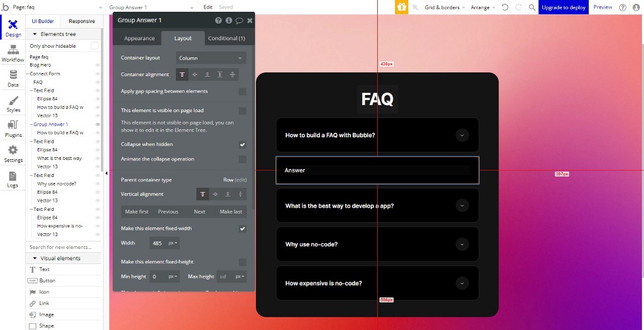Click the Bubble logo icon
Screen dimensions: 644x330
click(5, 7)
